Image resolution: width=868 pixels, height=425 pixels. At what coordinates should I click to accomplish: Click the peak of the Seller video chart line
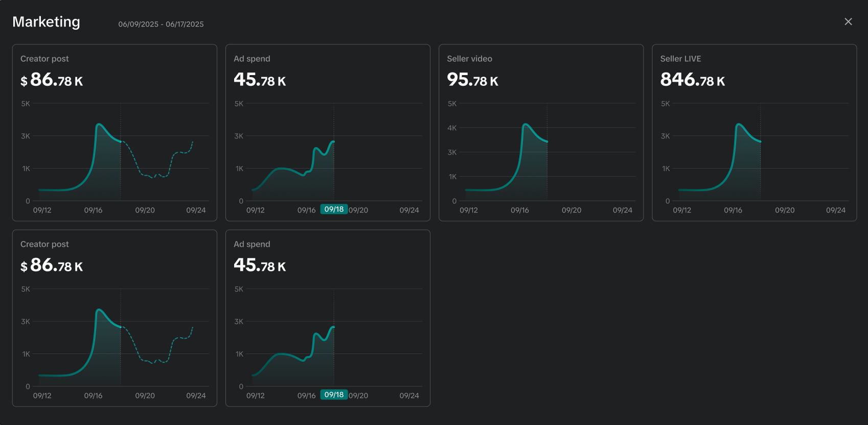click(526, 124)
